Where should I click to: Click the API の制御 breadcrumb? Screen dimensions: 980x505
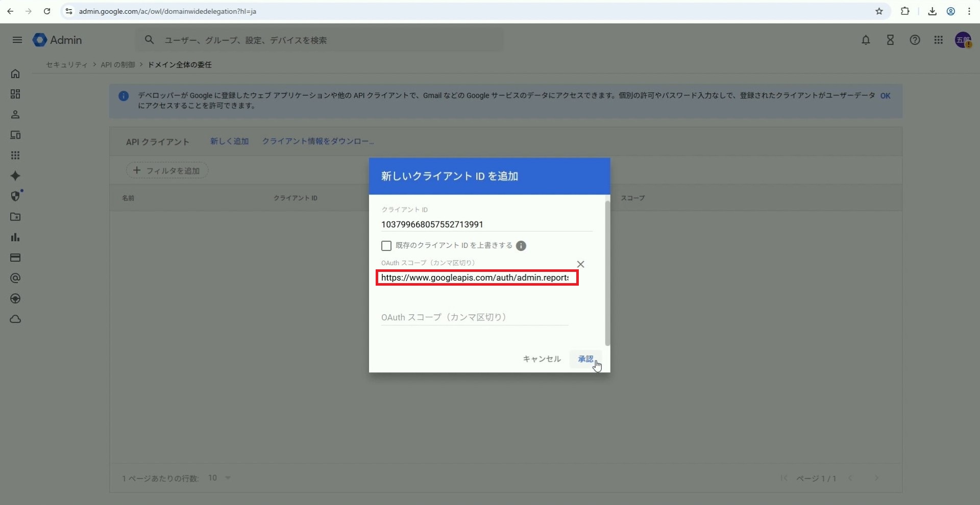(x=118, y=65)
